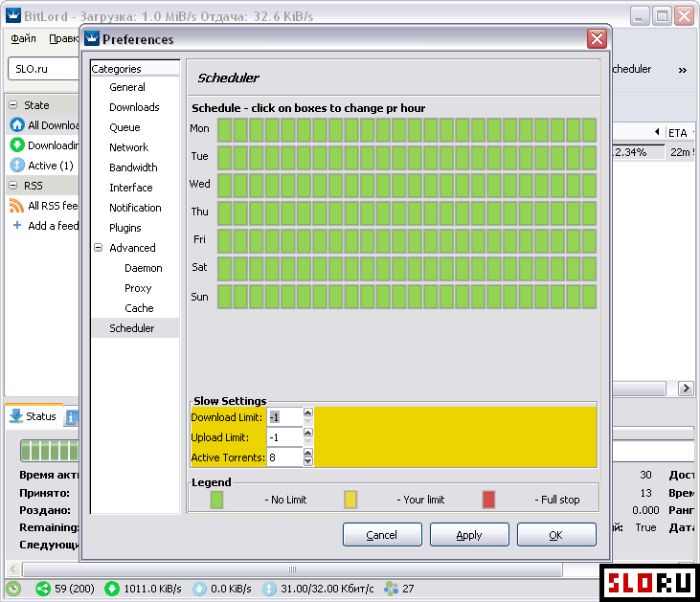Open the Notification category

[135, 208]
